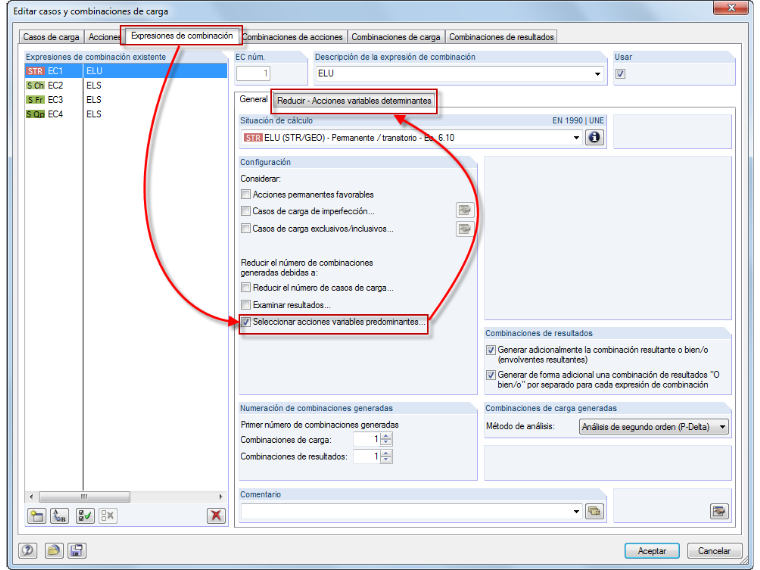
Task: Click the copy combination expression icon
Action: 60,516
